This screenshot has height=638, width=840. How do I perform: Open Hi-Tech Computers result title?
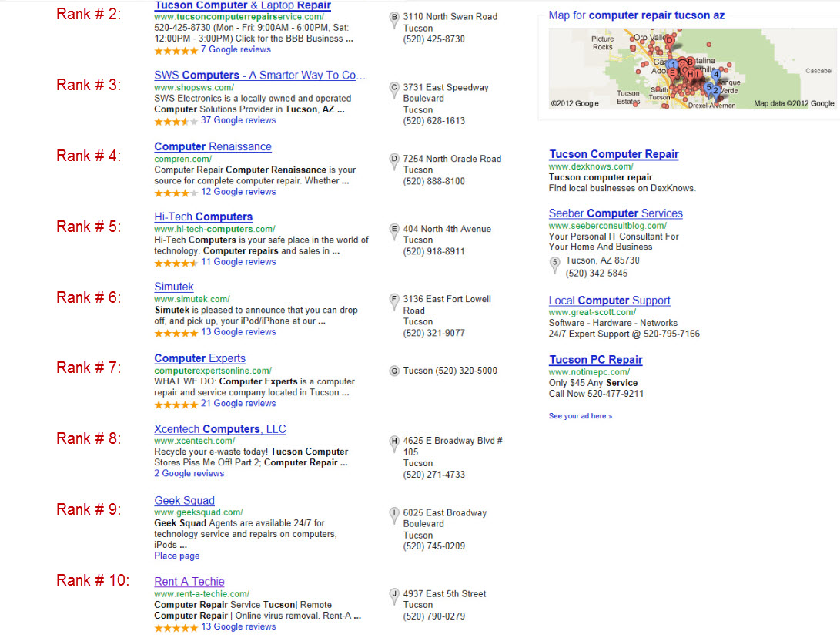[203, 217]
